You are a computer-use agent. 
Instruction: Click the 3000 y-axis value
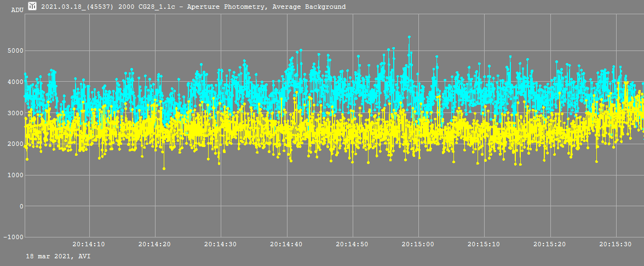point(15,113)
